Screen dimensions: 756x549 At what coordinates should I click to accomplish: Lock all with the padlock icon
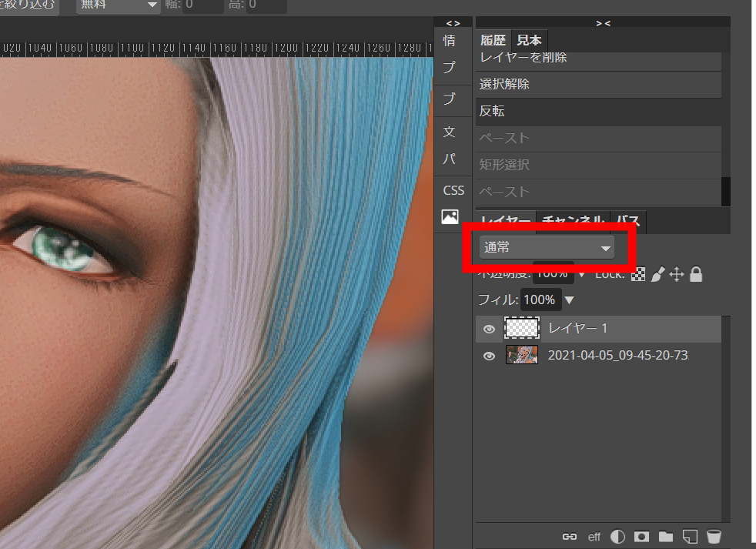click(x=696, y=274)
